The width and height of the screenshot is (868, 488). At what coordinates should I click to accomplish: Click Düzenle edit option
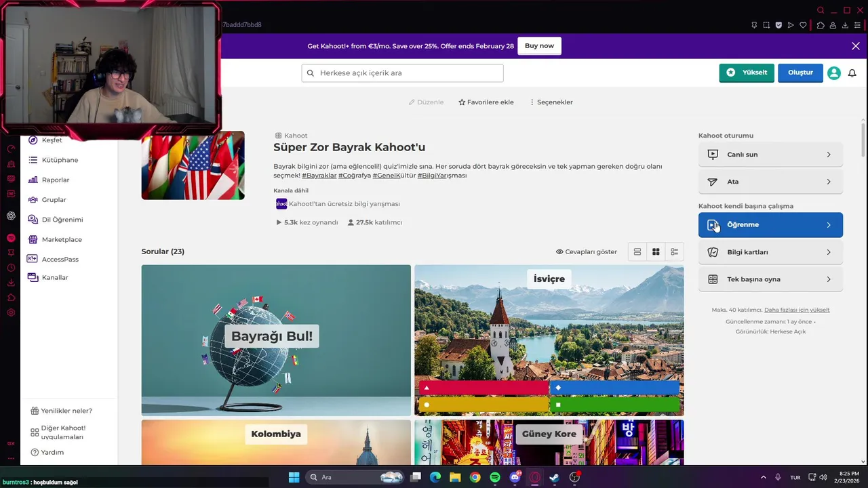point(426,102)
